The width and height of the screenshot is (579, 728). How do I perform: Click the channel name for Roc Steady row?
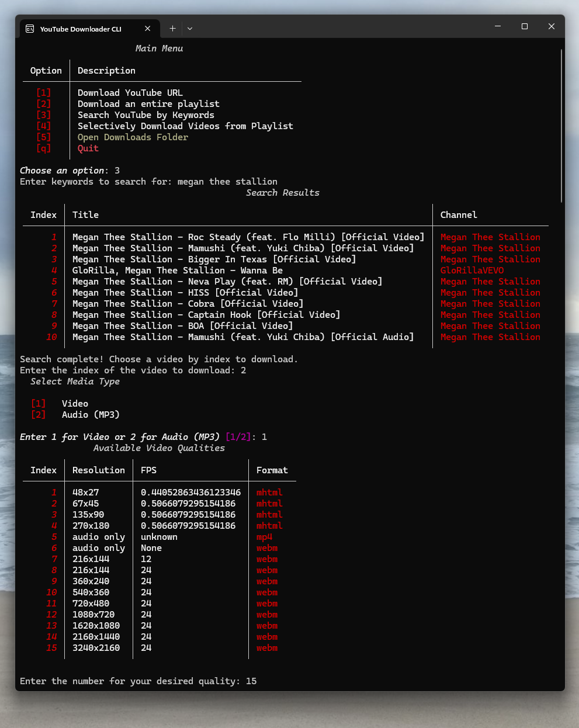point(490,237)
